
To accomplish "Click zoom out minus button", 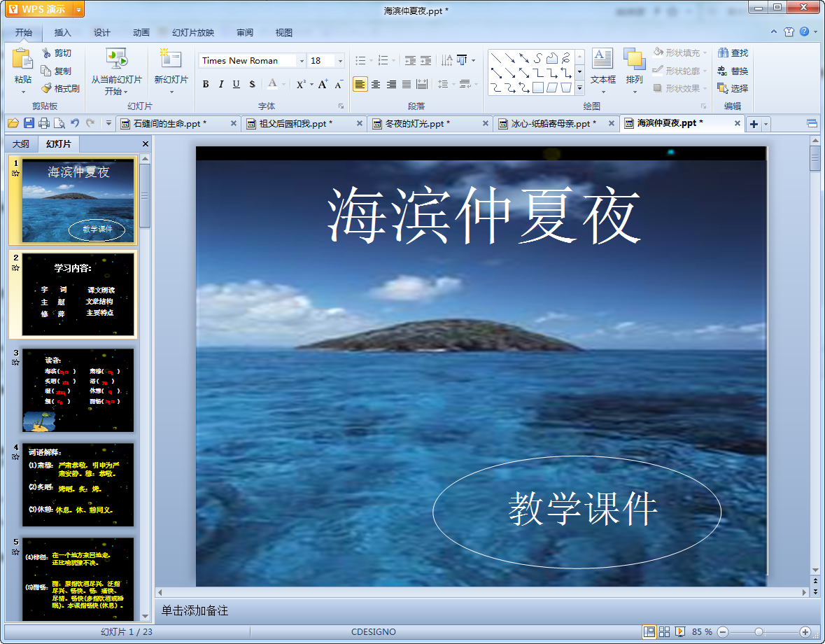I will (723, 632).
